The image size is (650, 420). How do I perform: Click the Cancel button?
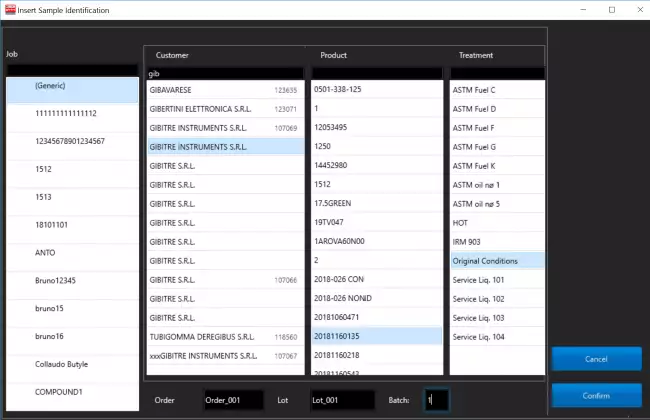point(596,358)
